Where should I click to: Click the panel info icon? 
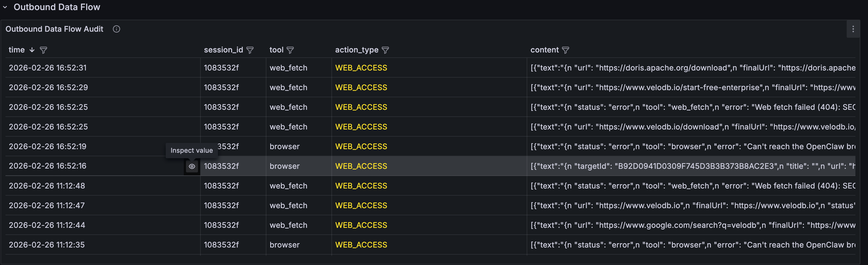[x=116, y=29]
